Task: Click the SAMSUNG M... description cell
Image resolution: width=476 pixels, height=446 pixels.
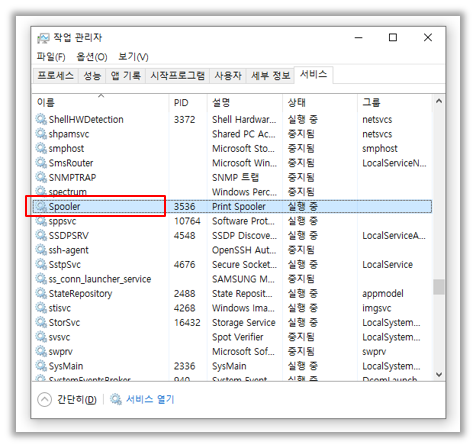Action: tap(243, 279)
